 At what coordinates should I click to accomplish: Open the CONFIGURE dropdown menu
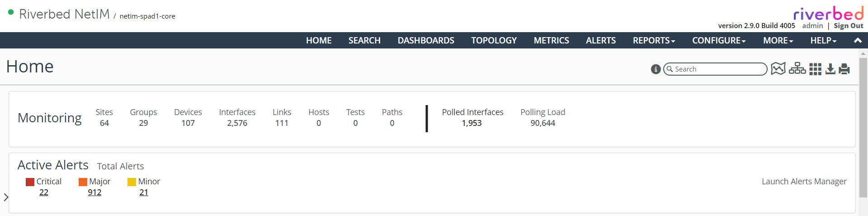(719, 40)
